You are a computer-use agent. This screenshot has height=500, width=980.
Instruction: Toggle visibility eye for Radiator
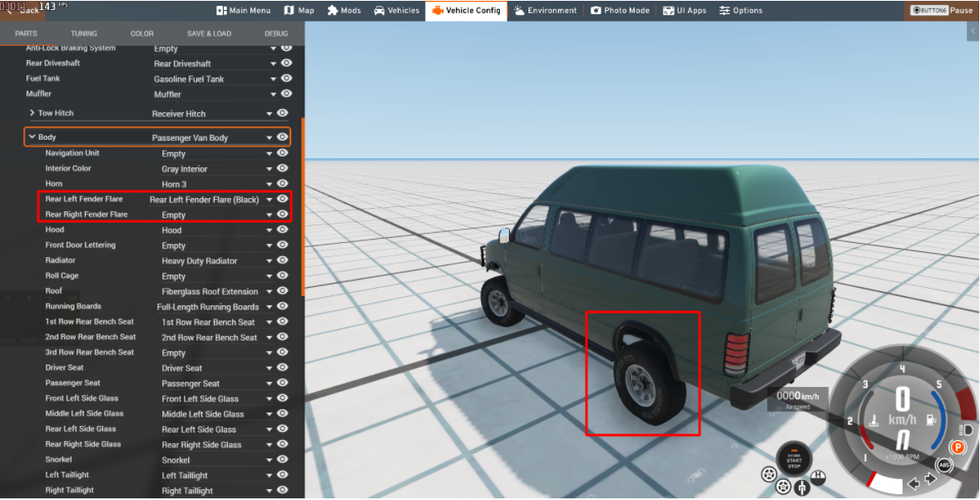[x=283, y=260]
